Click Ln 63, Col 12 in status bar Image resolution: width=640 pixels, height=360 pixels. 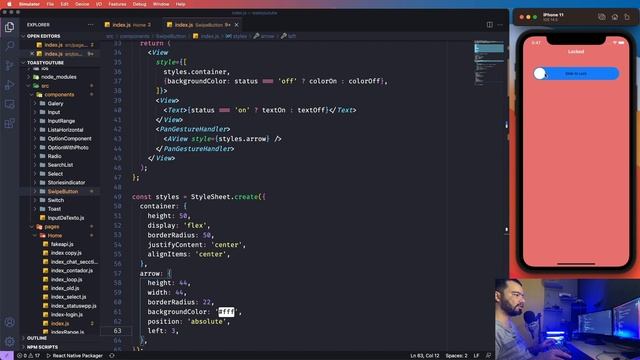(x=424, y=356)
